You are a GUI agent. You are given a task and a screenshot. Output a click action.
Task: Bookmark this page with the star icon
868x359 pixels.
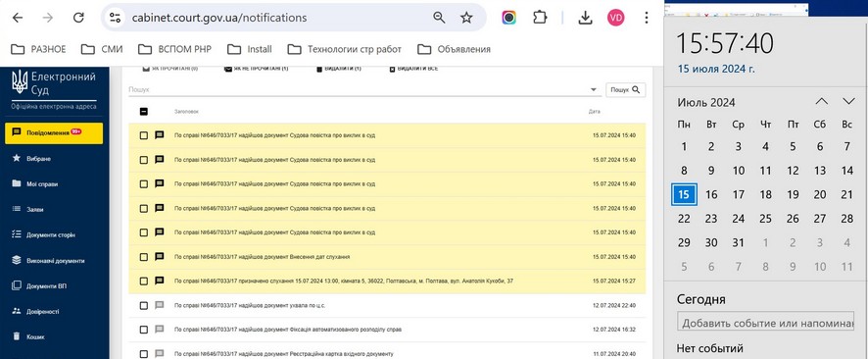click(466, 18)
